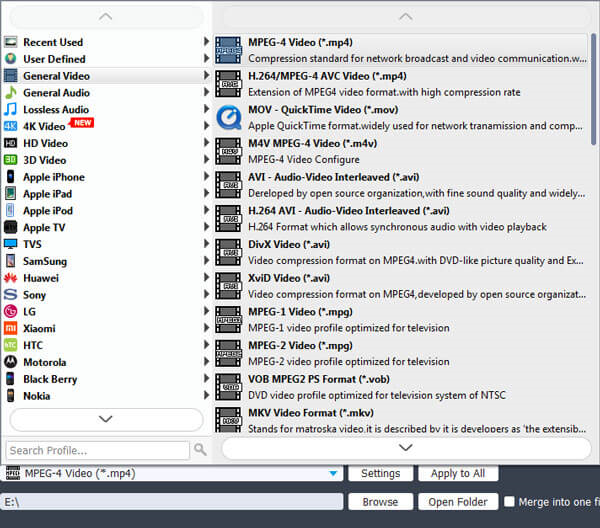600x528 pixels.
Task: Click the MKV Video Format icon
Action: [x=228, y=420]
